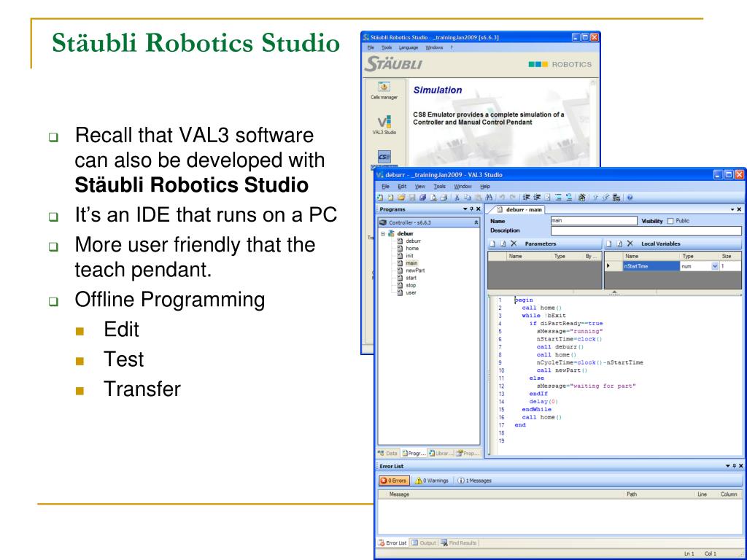Image resolution: width=747 pixels, height=560 pixels.
Task: Collapse the Controller - s6.6.3 header chevron
Action: click(476, 222)
